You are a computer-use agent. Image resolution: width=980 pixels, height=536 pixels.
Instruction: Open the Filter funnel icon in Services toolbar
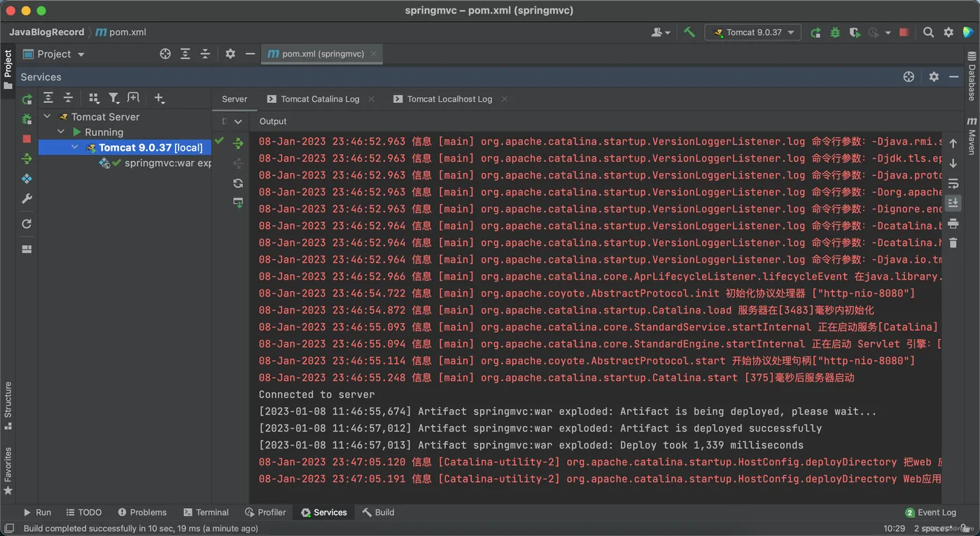click(x=113, y=98)
